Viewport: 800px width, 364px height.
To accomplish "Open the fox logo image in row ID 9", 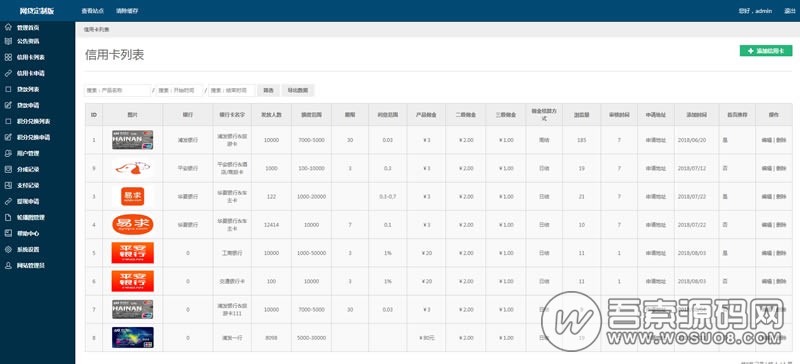I will point(133,168).
